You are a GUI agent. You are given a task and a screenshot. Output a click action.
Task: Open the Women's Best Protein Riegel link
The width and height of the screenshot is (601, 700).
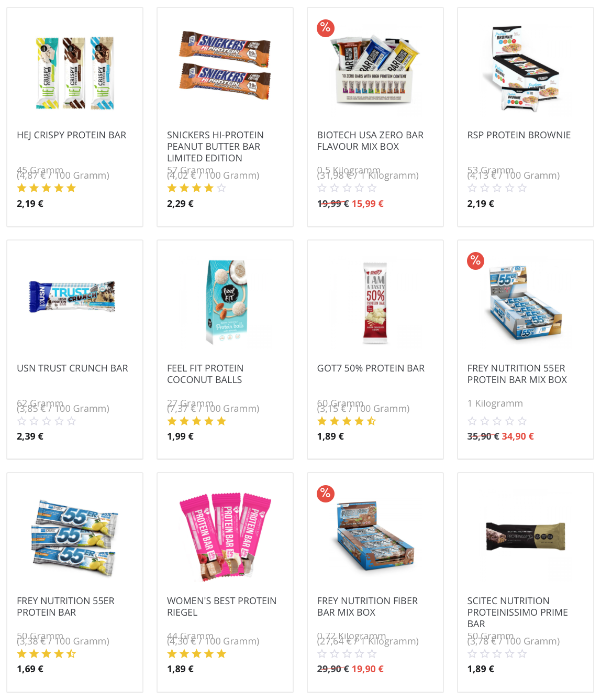221,607
